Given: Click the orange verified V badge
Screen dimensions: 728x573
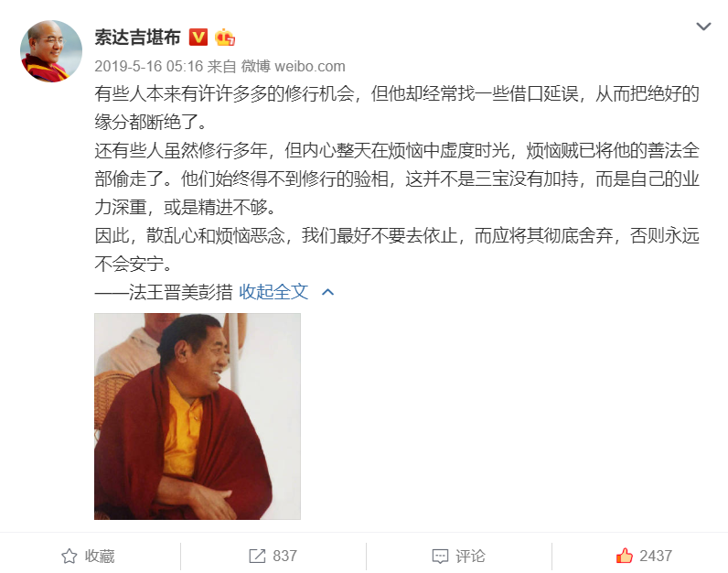Looking at the screenshot, I should (198, 38).
